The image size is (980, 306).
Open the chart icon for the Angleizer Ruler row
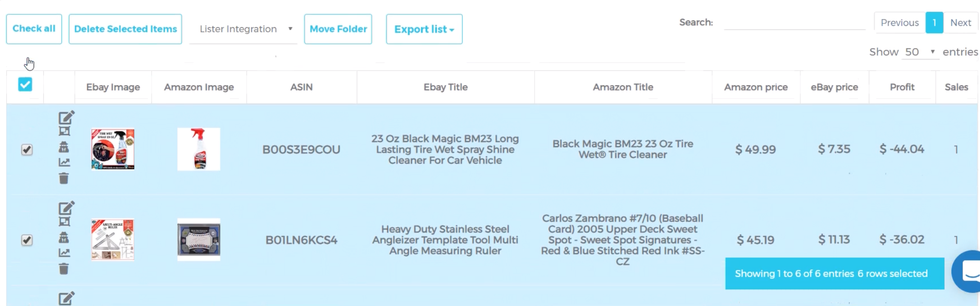point(64,253)
